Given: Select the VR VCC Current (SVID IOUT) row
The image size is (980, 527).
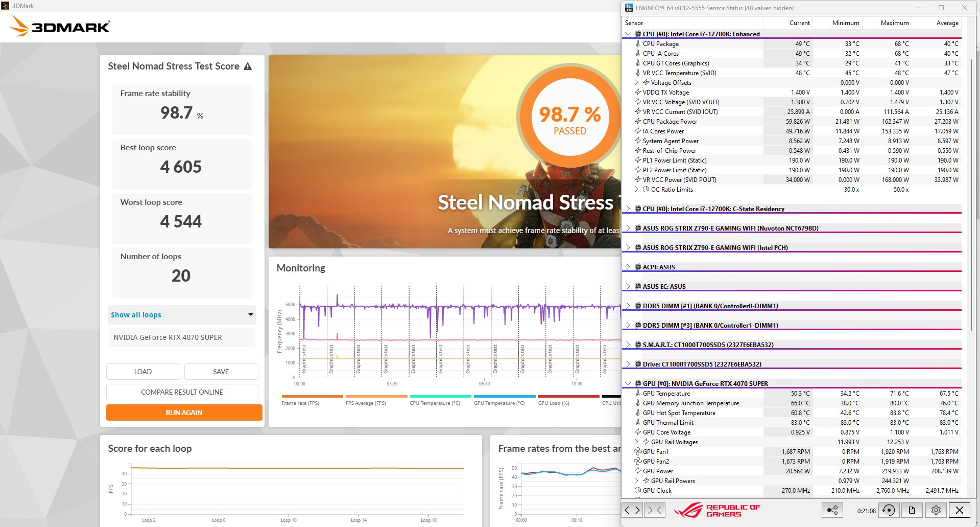Looking at the screenshot, I should pyautogui.click(x=792, y=111).
